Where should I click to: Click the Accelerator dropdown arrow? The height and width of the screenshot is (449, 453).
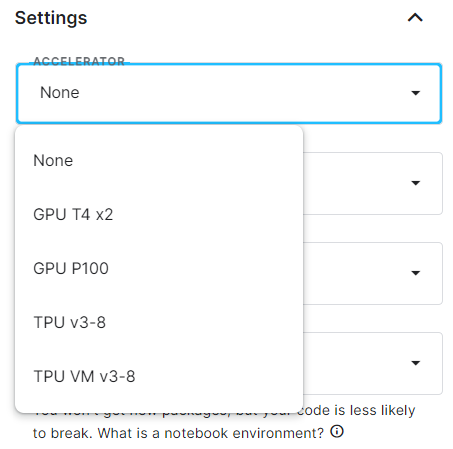[415, 93]
